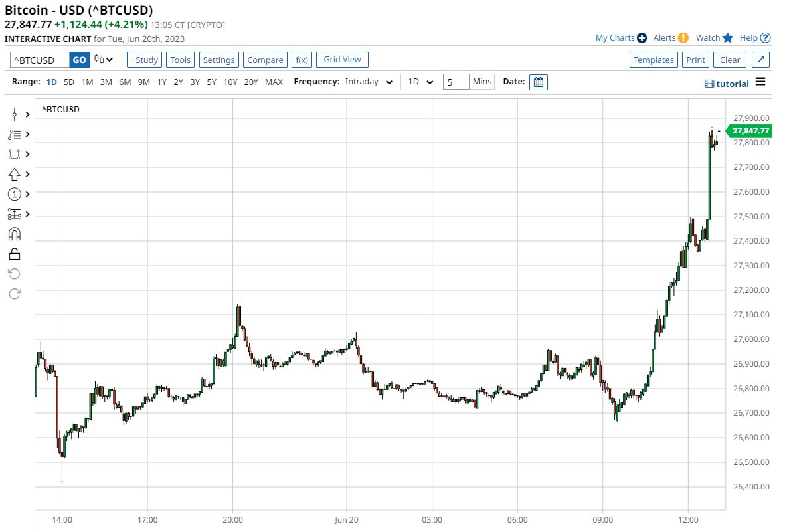Expand the Fibonacci tool flyout arrow
Viewport: 787px width, 532px height.
coord(28,135)
